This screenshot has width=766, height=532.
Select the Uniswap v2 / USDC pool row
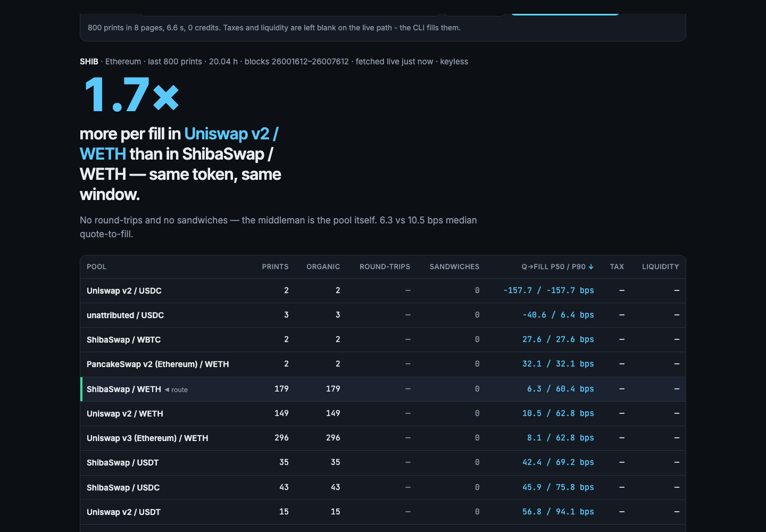coord(382,290)
